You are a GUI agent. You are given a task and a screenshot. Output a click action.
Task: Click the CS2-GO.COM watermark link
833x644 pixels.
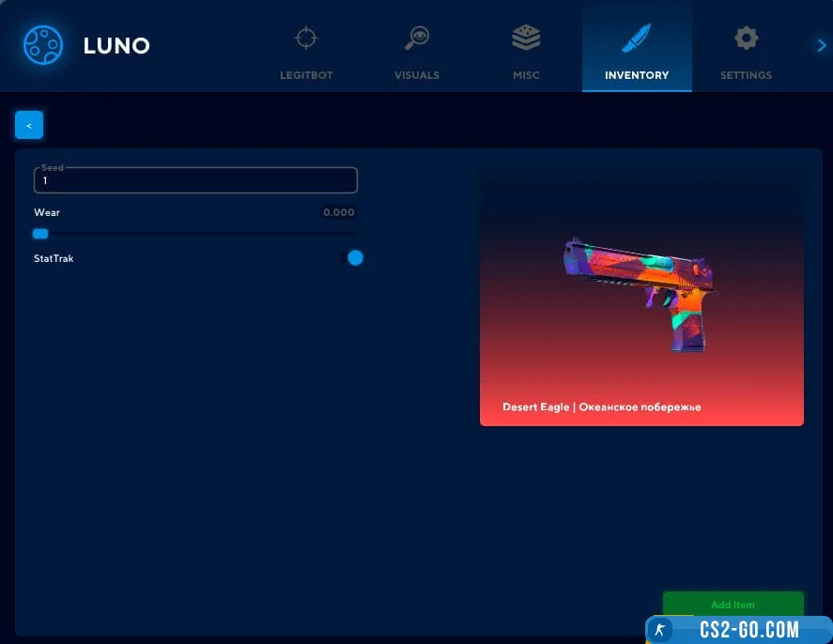748,630
